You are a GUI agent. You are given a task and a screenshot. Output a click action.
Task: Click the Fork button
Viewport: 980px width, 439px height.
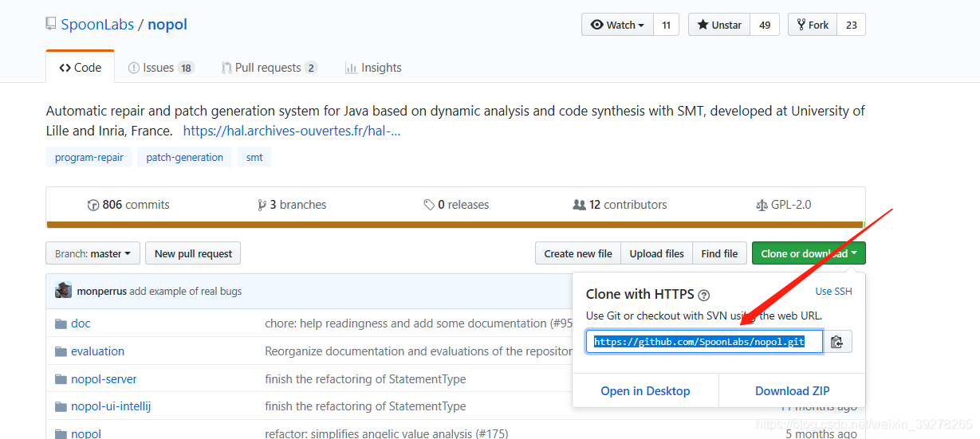pyautogui.click(x=813, y=25)
